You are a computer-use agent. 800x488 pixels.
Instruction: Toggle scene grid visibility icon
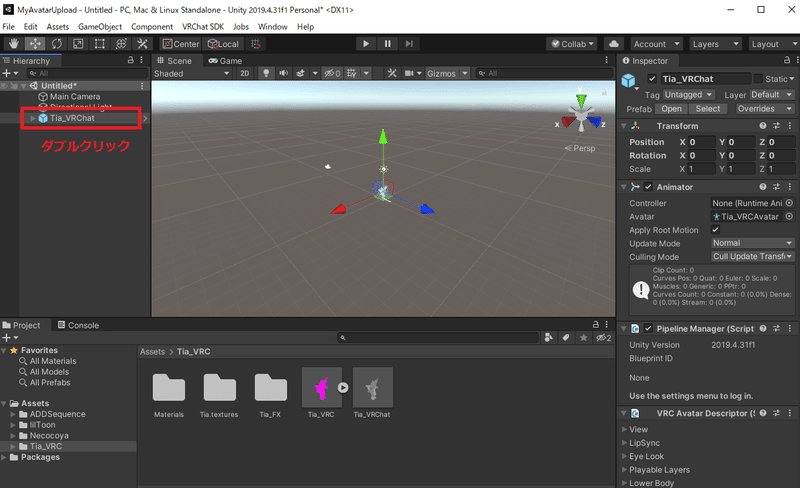click(x=352, y=74)
